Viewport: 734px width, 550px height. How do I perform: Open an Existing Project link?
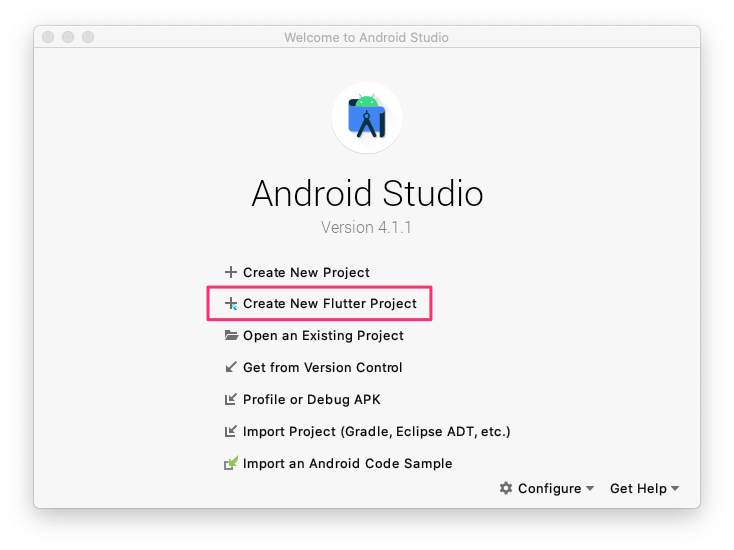tap(323, 336)
